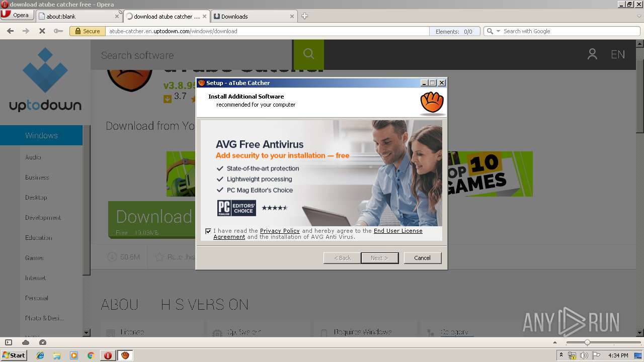Open the Photo & Design category
Image resolution: width=644 pixels, height=362 pixels.
44,318
